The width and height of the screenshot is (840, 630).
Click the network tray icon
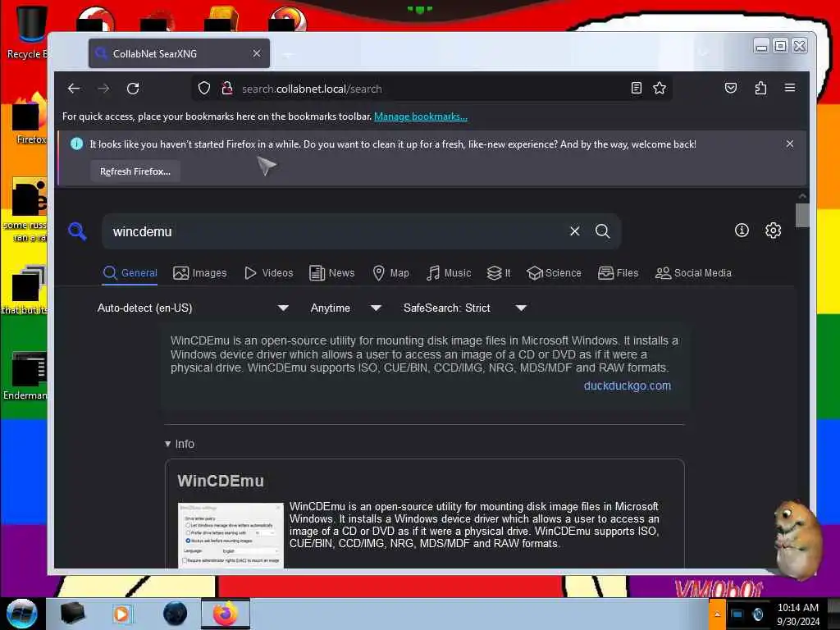(737, 614)
